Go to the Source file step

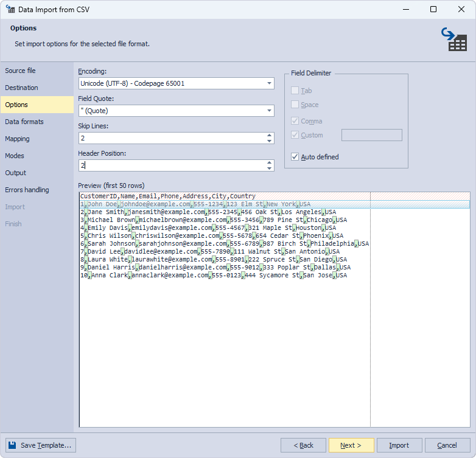tap(37, 71)
